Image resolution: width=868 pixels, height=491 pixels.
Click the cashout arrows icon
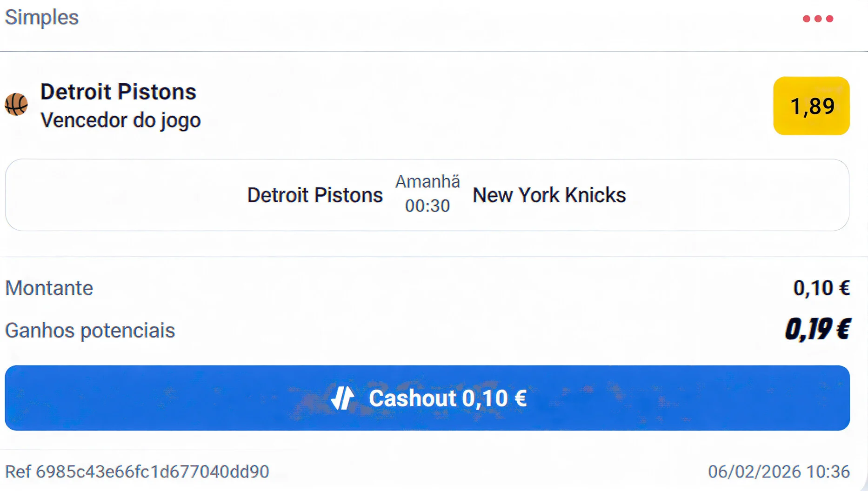[x=342, y=398]
